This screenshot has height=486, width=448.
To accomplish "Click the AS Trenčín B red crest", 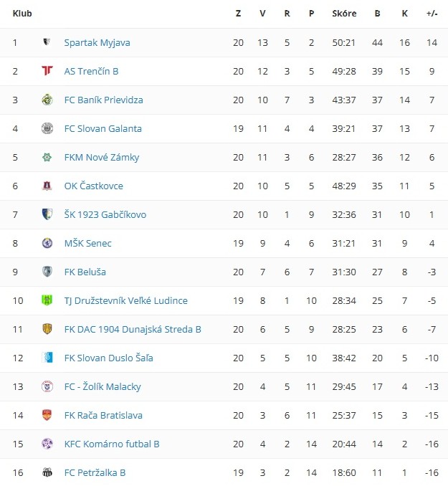I will pyautogui.click(x=47, y=71).
